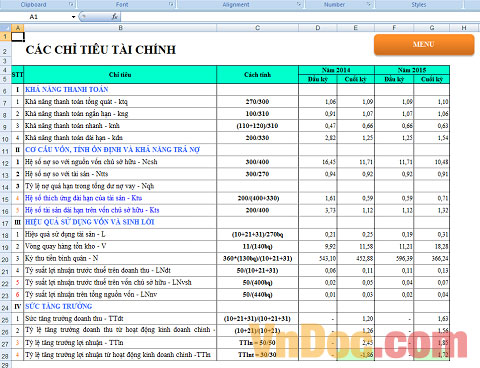Open the Clipboard group dialog launcher
This screenshot has width=480, height=368.
[x=71, y=4]
